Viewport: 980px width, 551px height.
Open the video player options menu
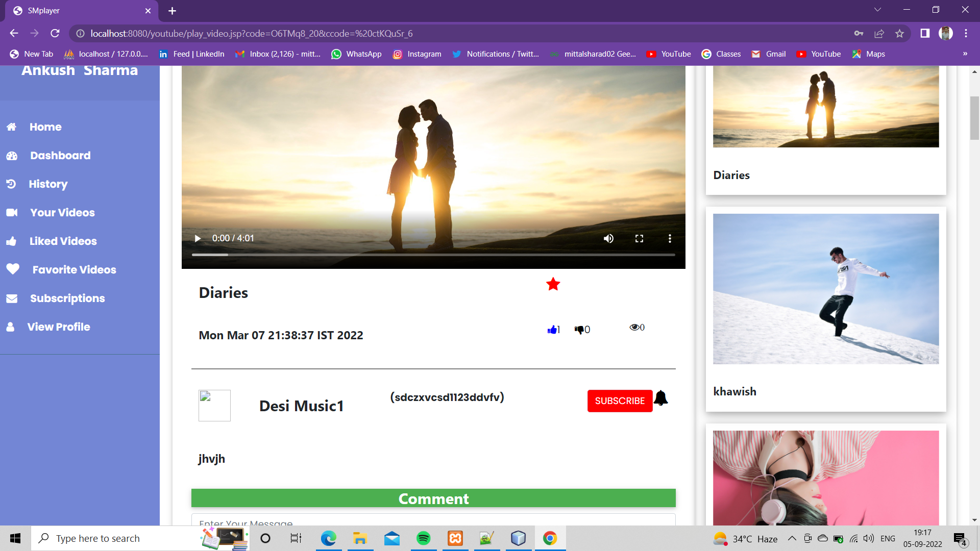click(670, 238)
